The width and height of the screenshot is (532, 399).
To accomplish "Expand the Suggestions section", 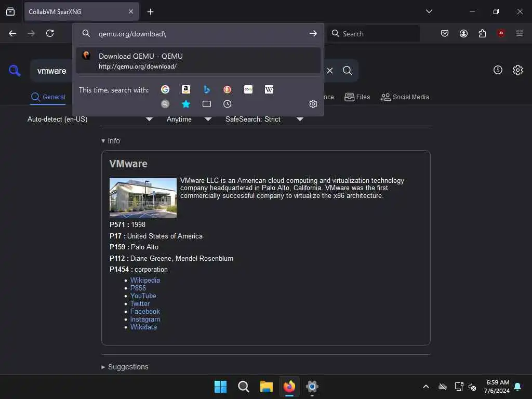I will click(125, 367).
